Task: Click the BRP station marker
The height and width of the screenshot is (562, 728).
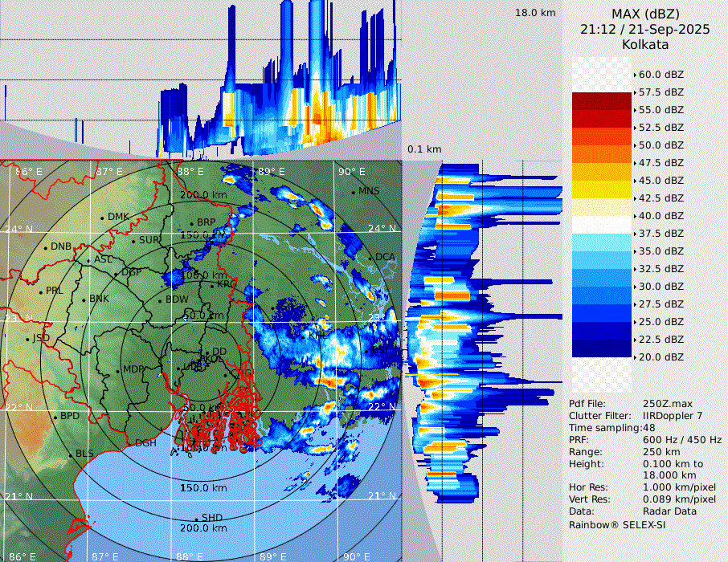Action: pyautogui.click(x=192, y=224)
